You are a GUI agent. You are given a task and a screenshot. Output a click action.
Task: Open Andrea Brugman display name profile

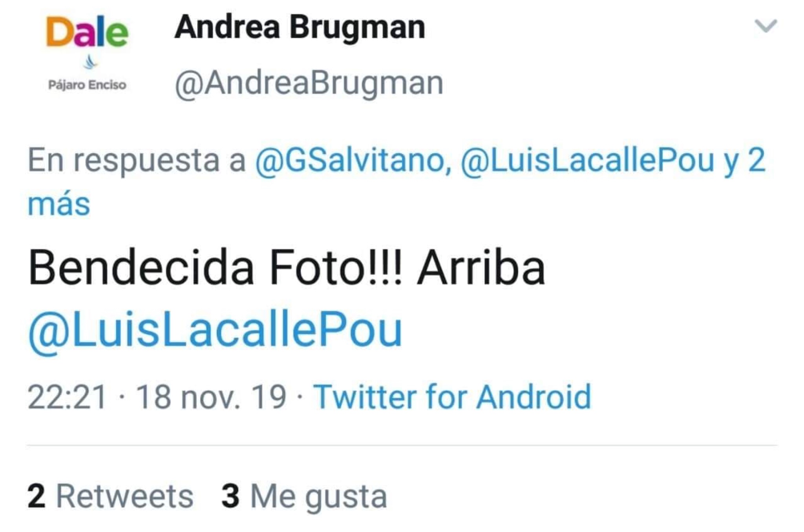[x=300, y=27]
